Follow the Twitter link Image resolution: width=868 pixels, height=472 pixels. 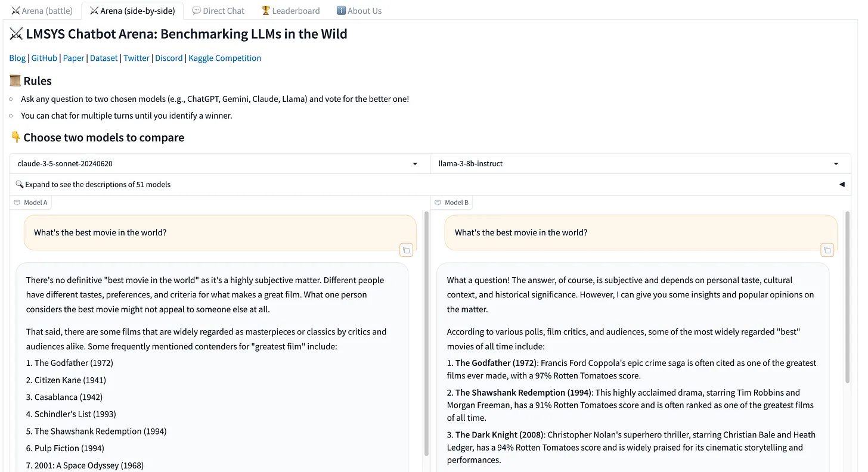[x=137, y=58]
